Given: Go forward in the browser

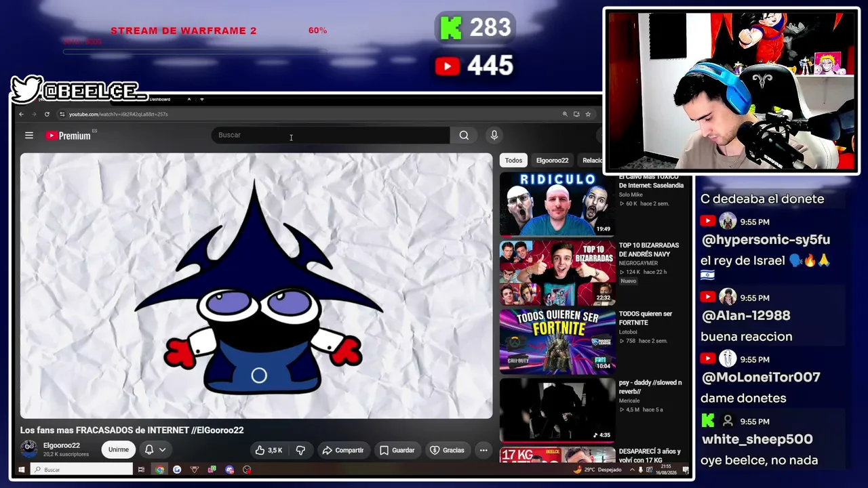Looking at the screenshot, I should click(34, 114).
